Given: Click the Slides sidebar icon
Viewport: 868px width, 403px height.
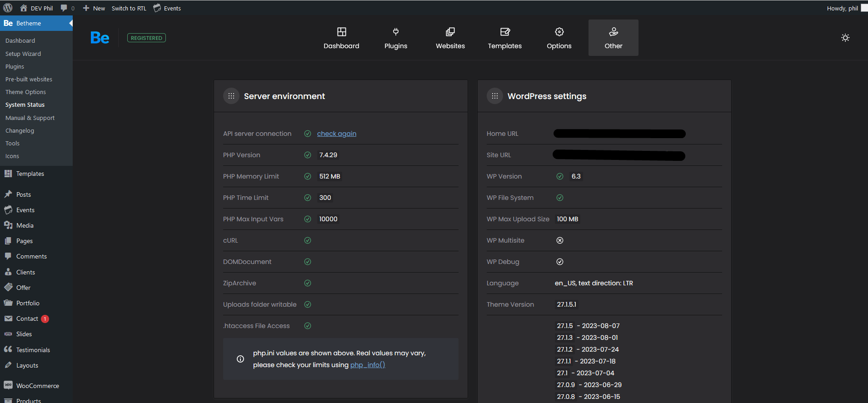Looking at the screenshot, I should point(8,334).
